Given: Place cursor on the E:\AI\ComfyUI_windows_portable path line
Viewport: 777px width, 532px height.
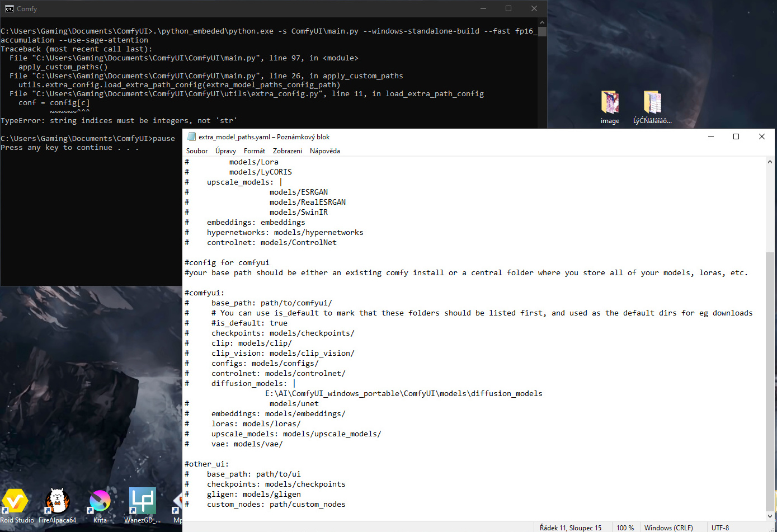Looking at the screenshot, I should [x=403, y=393].
